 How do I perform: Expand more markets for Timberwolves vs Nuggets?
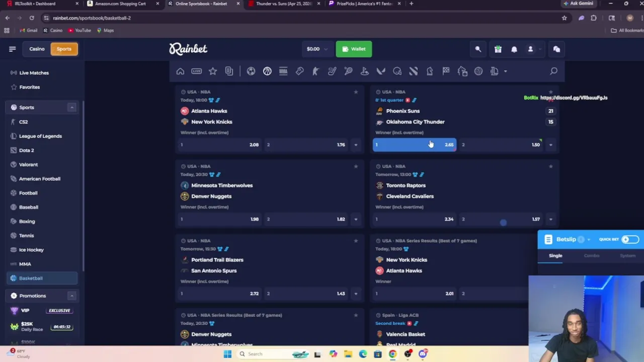click(356, 219)
